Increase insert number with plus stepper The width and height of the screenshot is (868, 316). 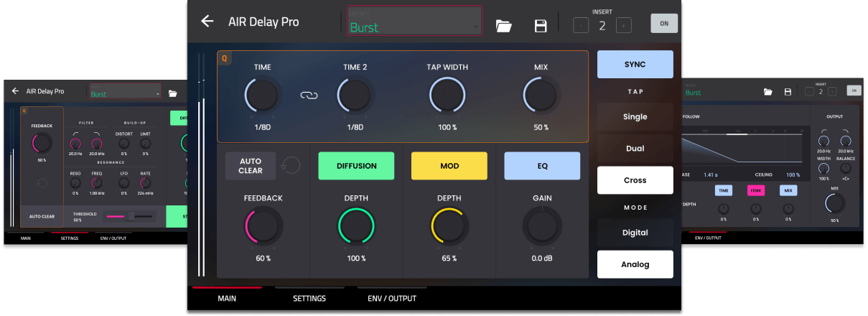click(624, 25)
